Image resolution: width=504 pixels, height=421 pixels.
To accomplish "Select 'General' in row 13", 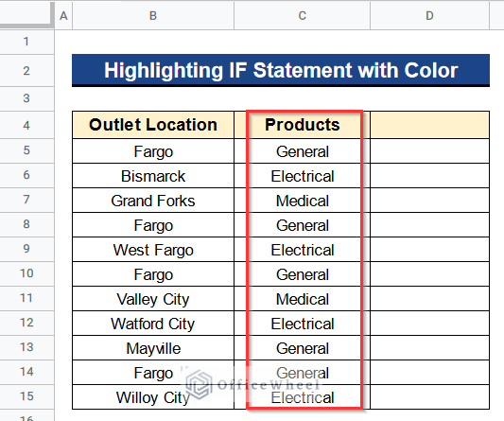I will [303, 348].
